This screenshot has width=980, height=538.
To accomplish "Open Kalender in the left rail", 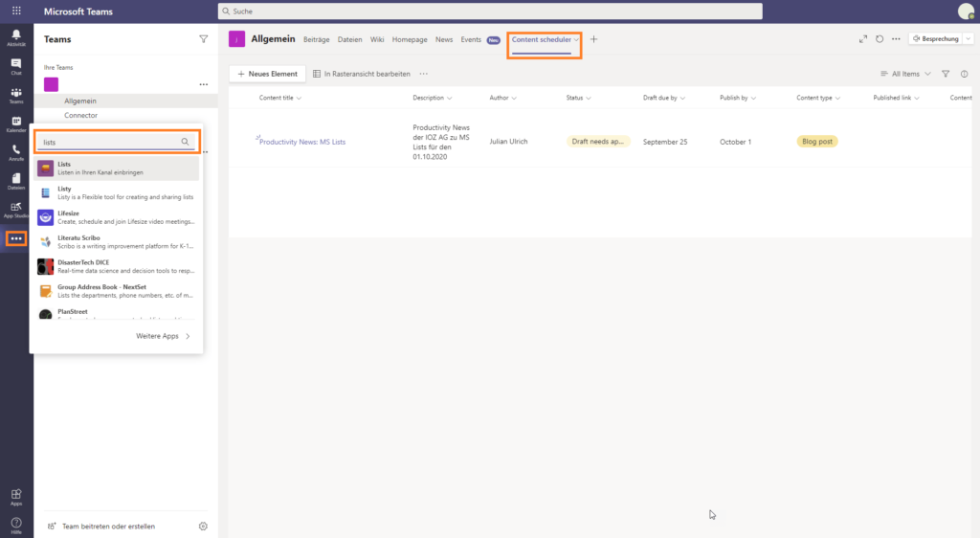I will coord(16,123).
